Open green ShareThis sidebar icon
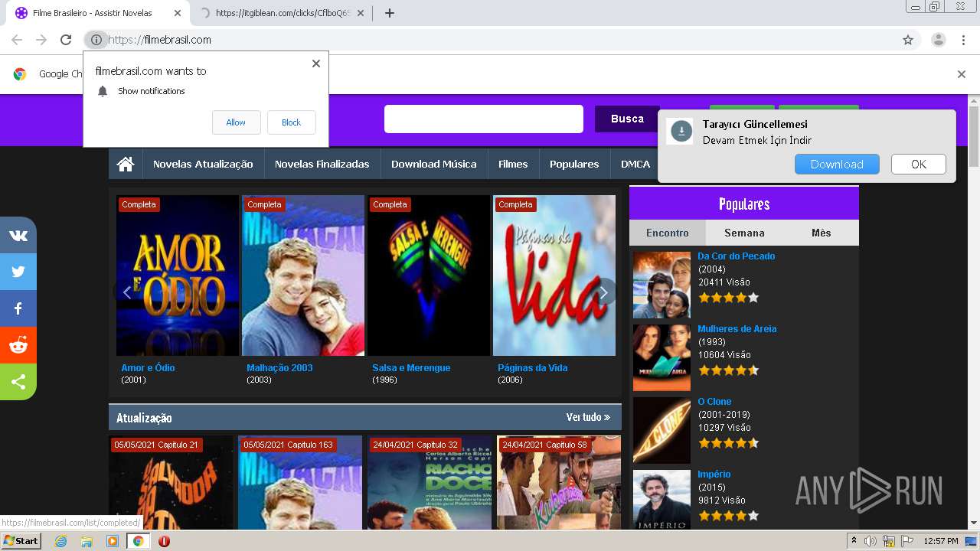 tap(18, 382)
